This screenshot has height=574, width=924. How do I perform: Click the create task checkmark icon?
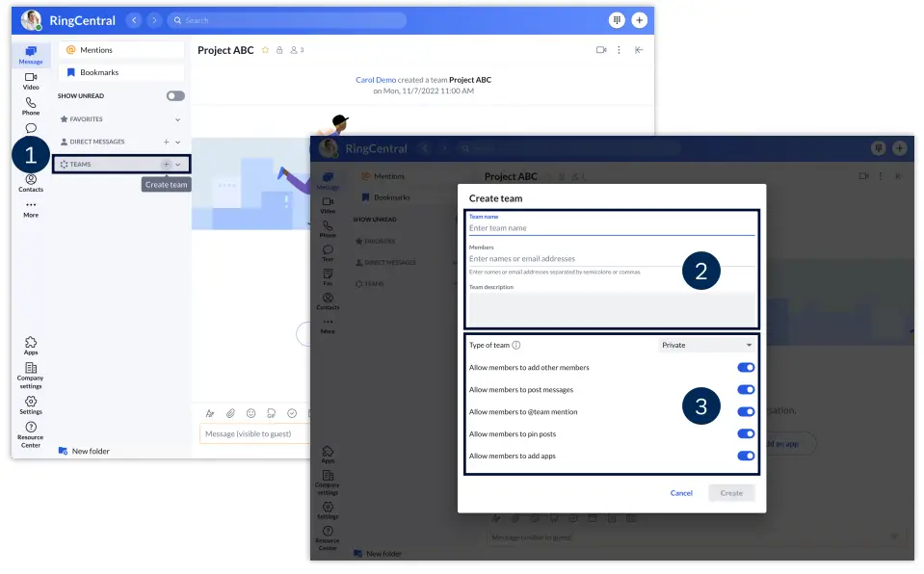coord(292,414)
